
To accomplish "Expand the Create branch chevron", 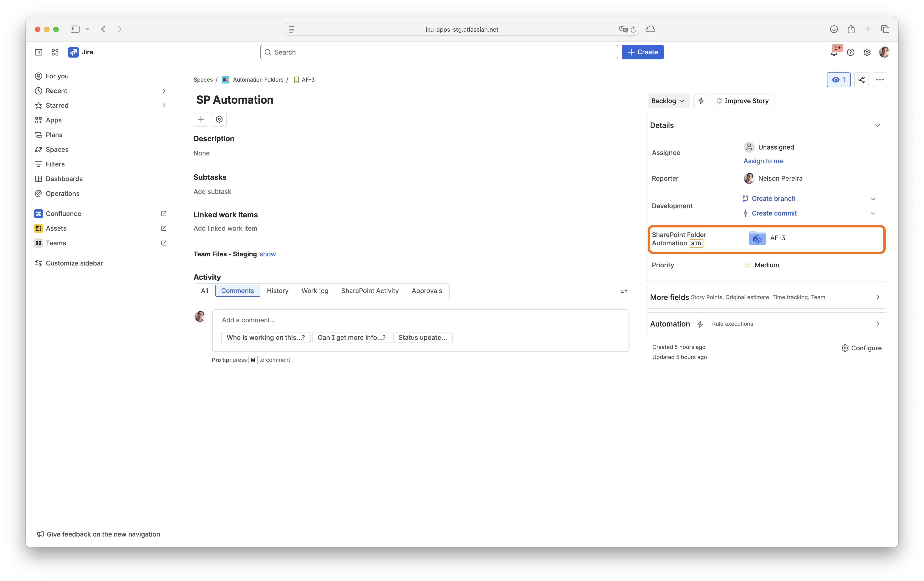I will [873, 198].
